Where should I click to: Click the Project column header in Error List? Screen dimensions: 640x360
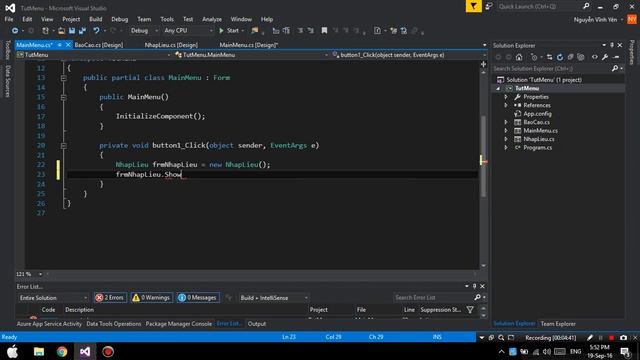tap(318, 310)
